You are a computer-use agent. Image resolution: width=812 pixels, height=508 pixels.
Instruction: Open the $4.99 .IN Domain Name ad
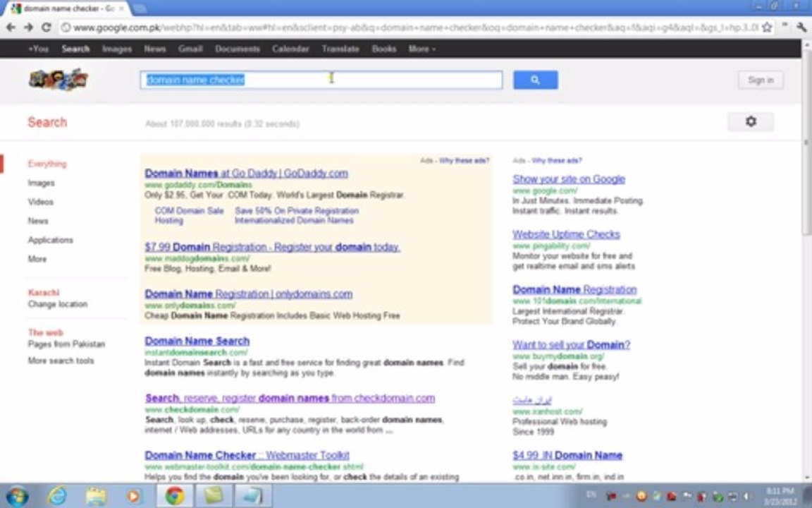[x=567, y=456]
